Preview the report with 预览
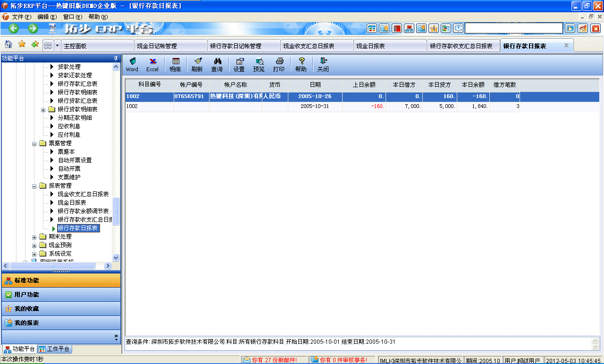 259,64
